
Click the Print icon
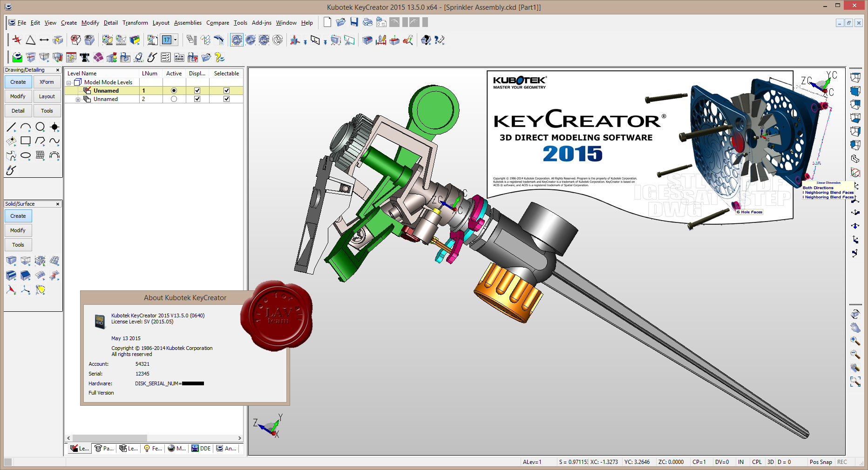click(x=368, y=22)
